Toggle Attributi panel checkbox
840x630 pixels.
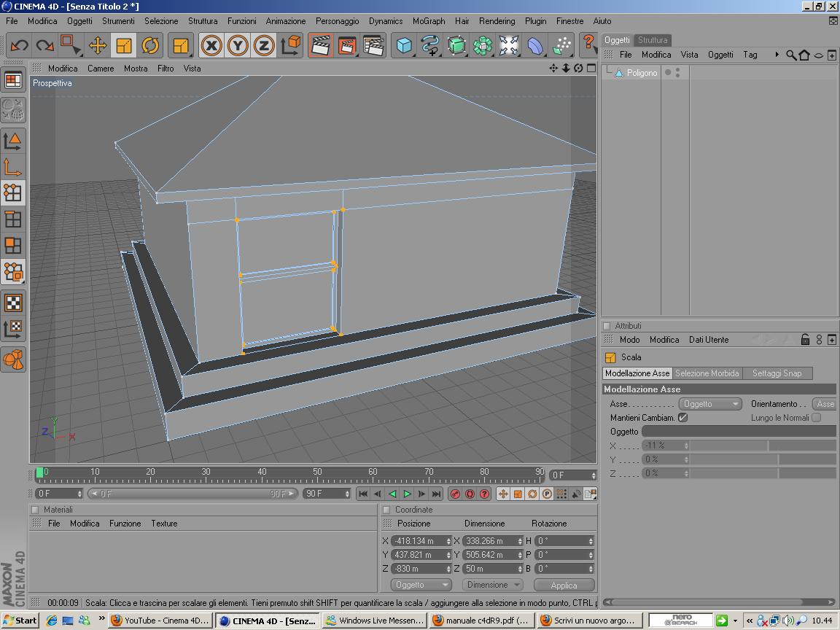click(x=607, y=326)
